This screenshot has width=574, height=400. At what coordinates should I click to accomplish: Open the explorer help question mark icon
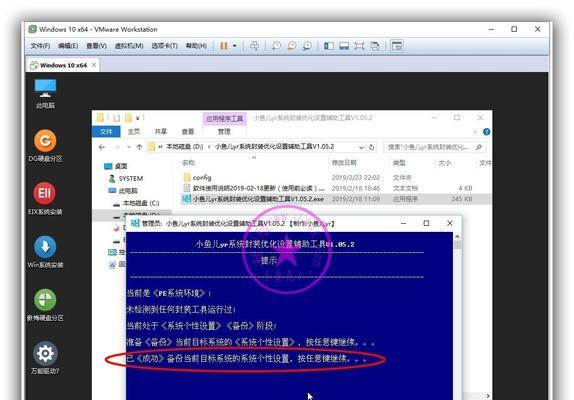pyautogui.click(x=487, y=132)
